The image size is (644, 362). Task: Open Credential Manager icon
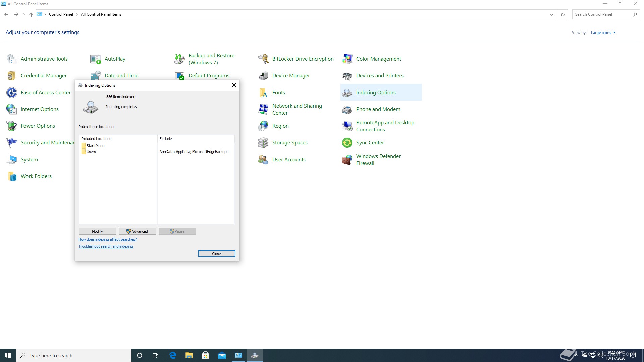12,76
